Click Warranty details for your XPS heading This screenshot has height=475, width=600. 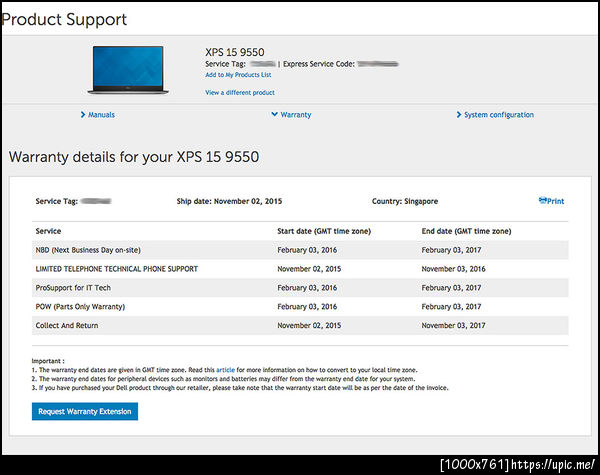point(134,157)
